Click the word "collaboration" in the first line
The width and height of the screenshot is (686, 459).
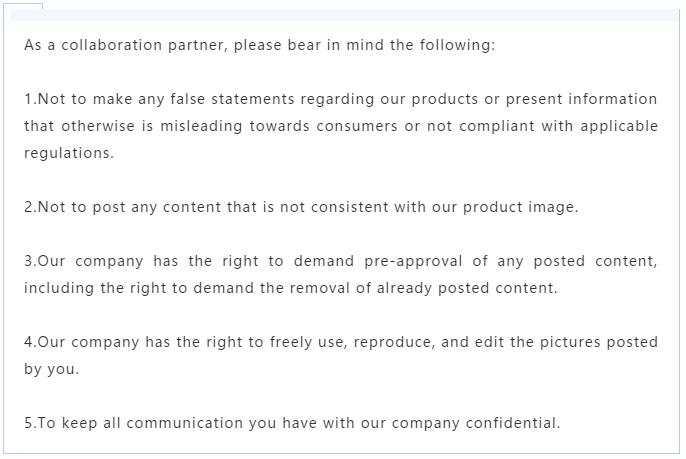[x=111, y=45]
